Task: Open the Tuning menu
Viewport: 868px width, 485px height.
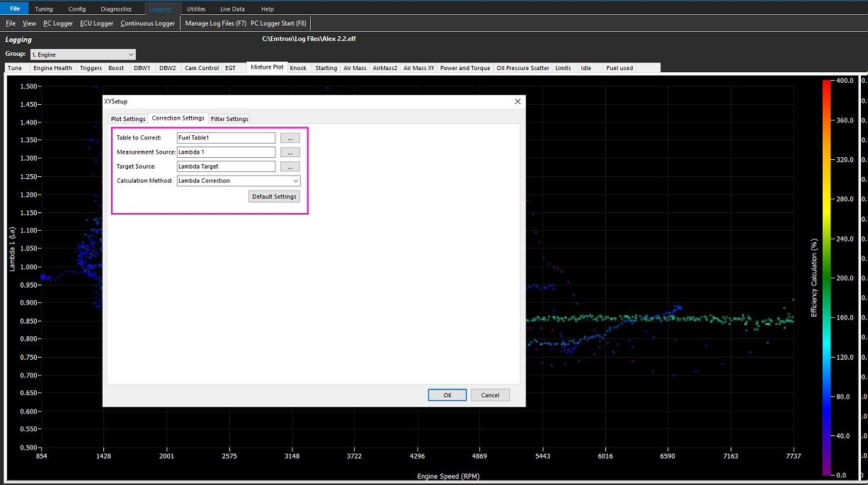Action: tap(44, 9)
